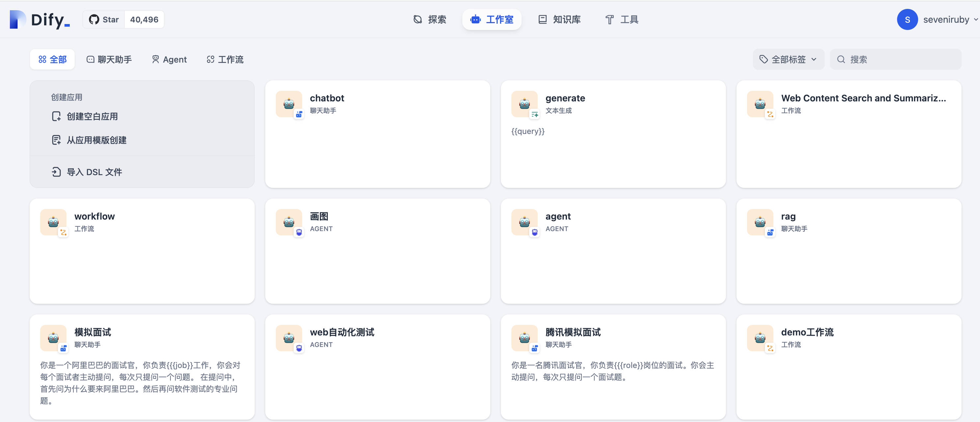Switch to the 聊天助手 filter tab

[x=109, y=59]
